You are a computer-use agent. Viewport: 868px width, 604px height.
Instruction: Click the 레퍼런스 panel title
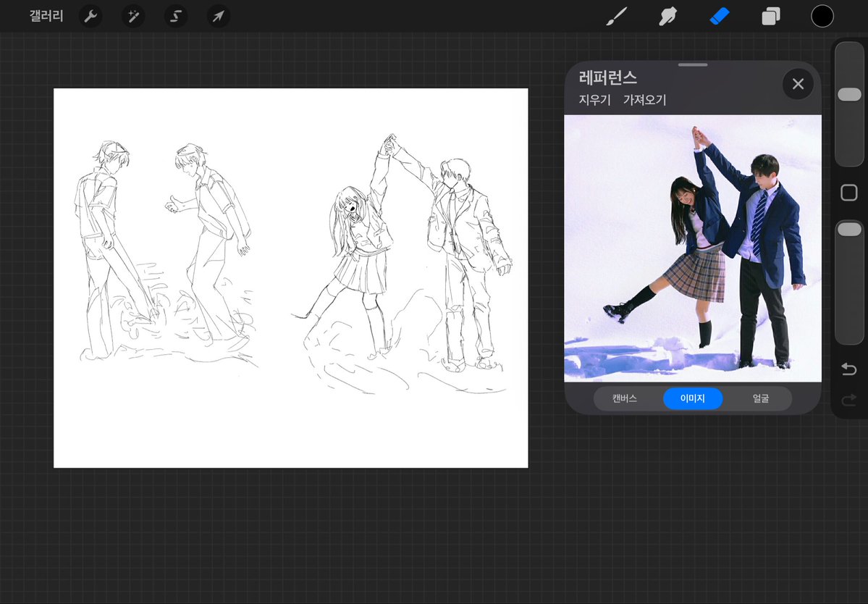tap(608, 77)
